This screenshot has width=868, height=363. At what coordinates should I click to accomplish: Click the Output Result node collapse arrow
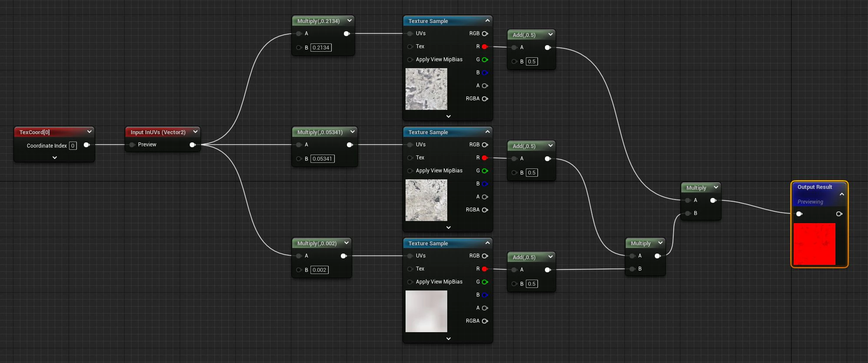click(842, 194)
